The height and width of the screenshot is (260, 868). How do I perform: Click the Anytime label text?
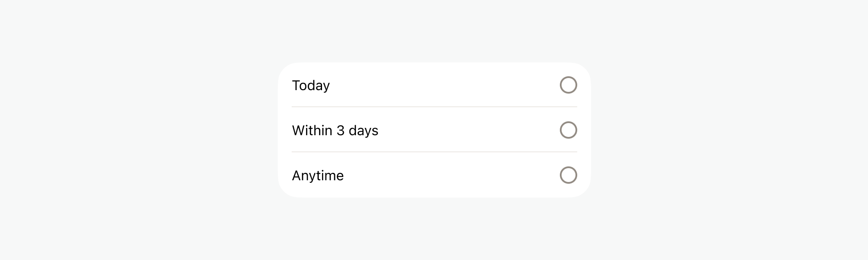tap(318, 175)
